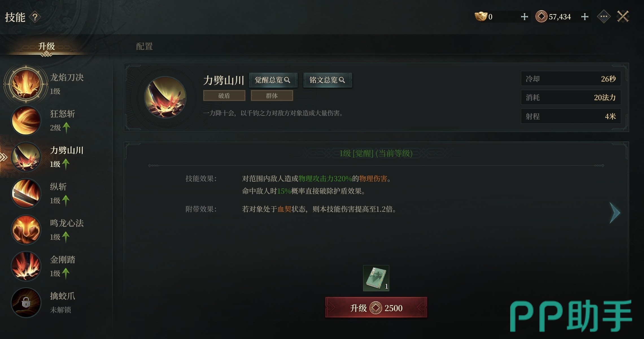The width and height of the screenshot is (644, 339).
Task: Switch to the 升级 tab
Action: [x=47, y=46]
